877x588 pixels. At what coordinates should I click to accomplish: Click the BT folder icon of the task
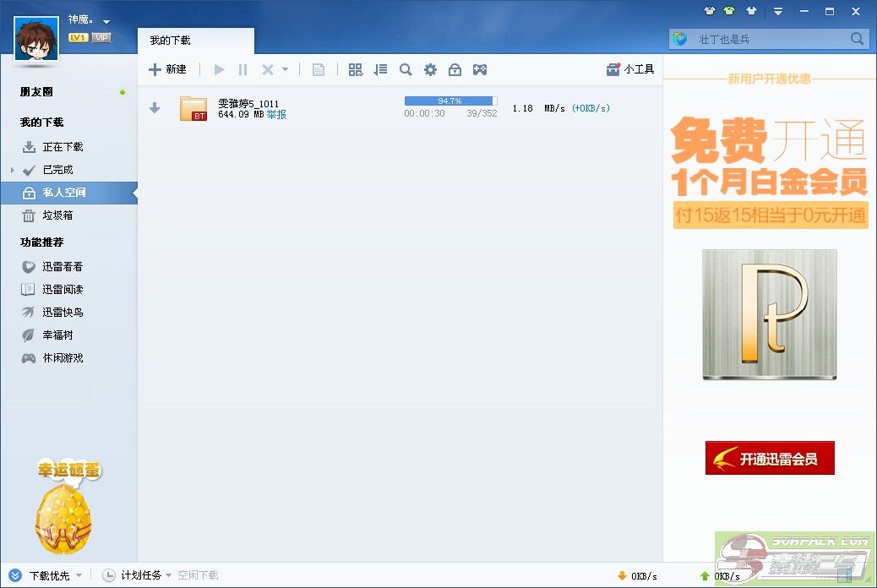coord(193,108)
